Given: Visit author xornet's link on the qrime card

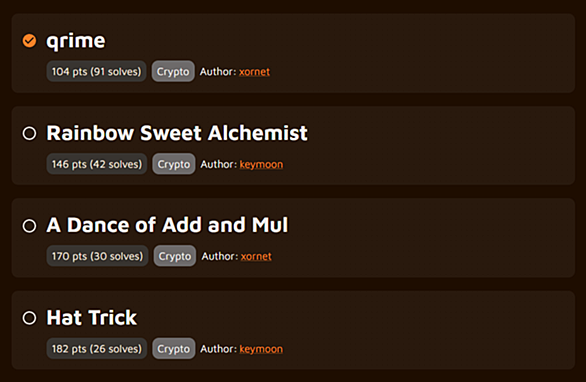Looking at the screenshot, I should [x=254, y=72].
